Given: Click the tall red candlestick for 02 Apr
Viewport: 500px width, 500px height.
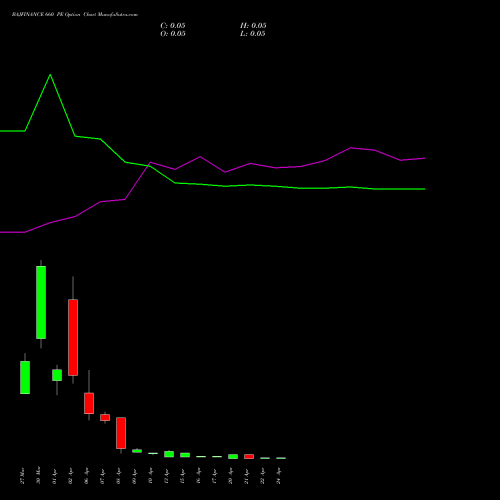Looking at the screenshot, I should click(73, 337).
